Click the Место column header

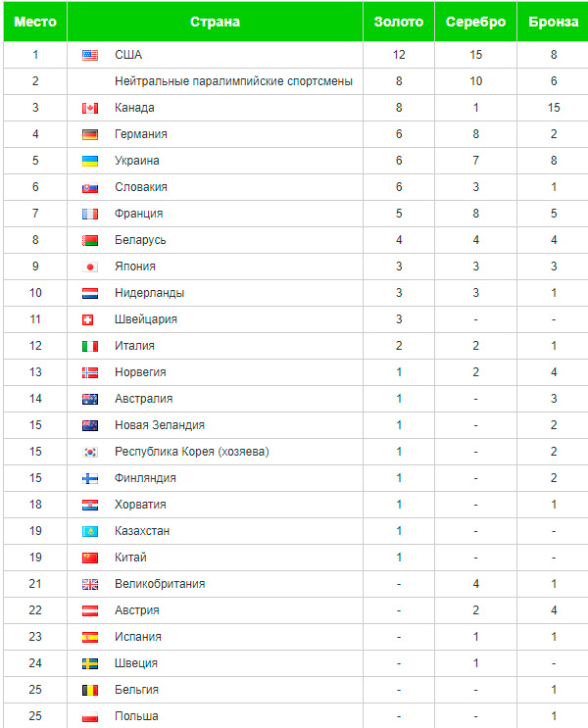click(35, 22)
